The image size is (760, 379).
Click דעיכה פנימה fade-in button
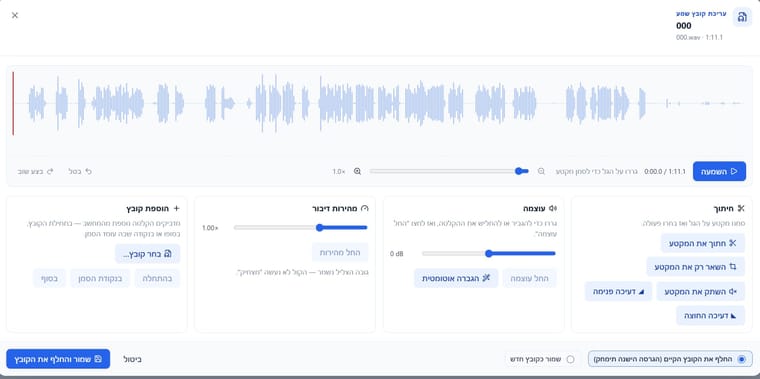click(618, 291)
